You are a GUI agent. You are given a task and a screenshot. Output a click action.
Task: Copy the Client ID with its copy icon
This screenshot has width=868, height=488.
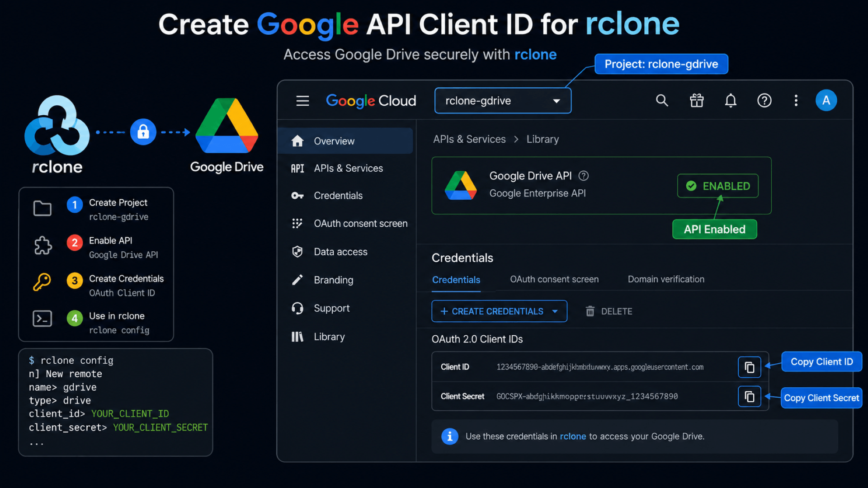click(x=749, y=367)
